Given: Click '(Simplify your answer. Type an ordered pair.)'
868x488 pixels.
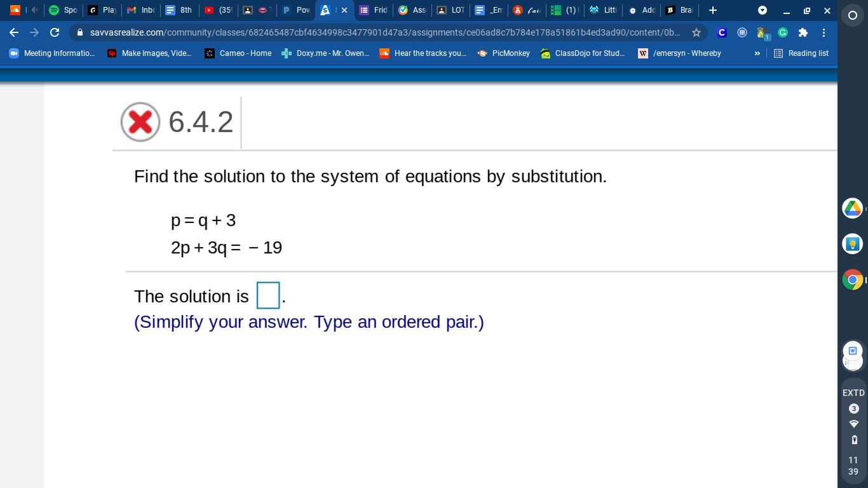Looking at the screenshot, I should (x=309, y=322).
